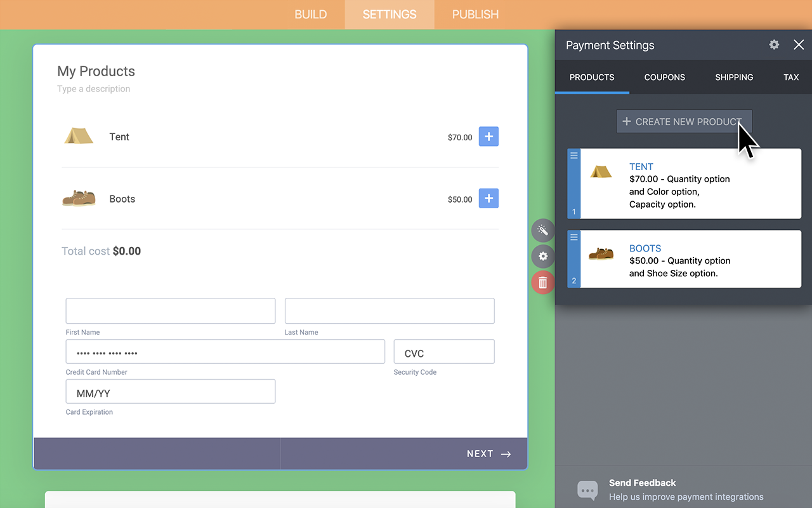The height and width of the screenshot is (508, 812).
Task: Open the SHIPPING tab
Action: tap(734, 77)
